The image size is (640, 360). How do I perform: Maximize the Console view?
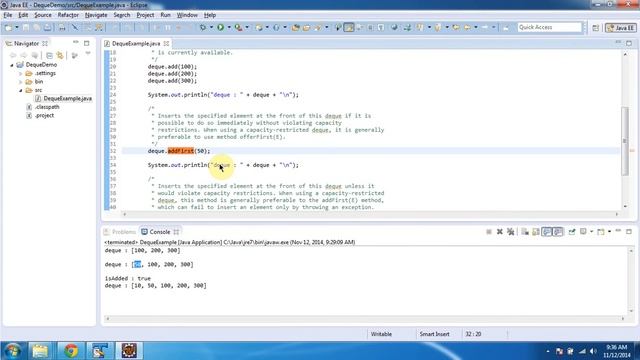629,231
